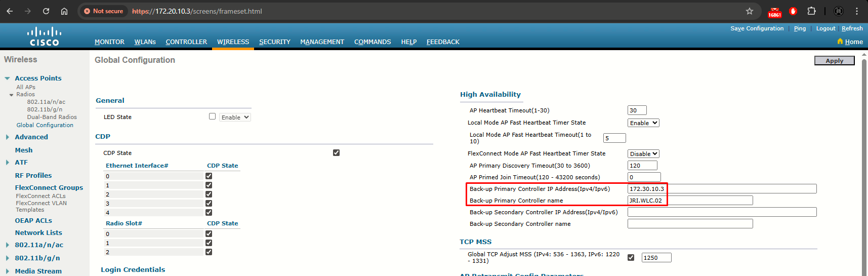This screenshot has width=868, height=276.
Task: Toggle CDP for Ethernet Interface 0
Action: 209,176
